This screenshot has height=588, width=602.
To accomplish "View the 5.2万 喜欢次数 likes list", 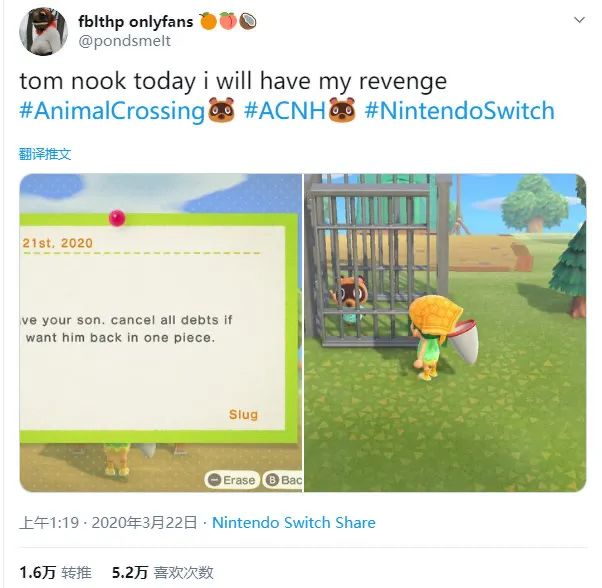I will point(162,572).
